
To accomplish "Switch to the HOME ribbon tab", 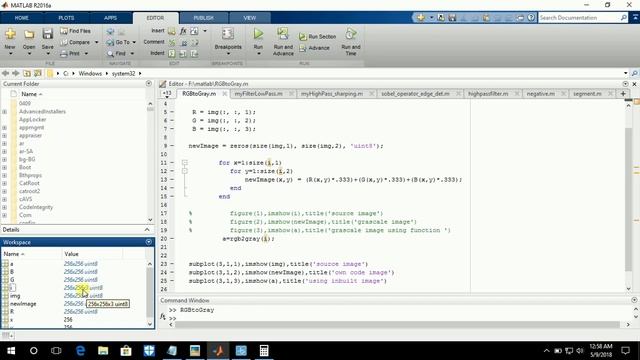I will (x=22, y=18).
